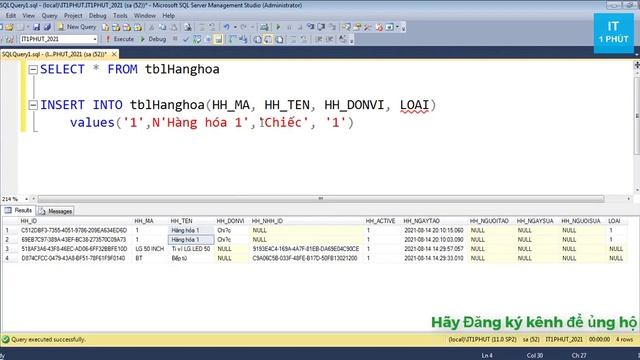The height and width of the screenshot is (360, 640).
Task: Open the Window menu
Action: 144,16
